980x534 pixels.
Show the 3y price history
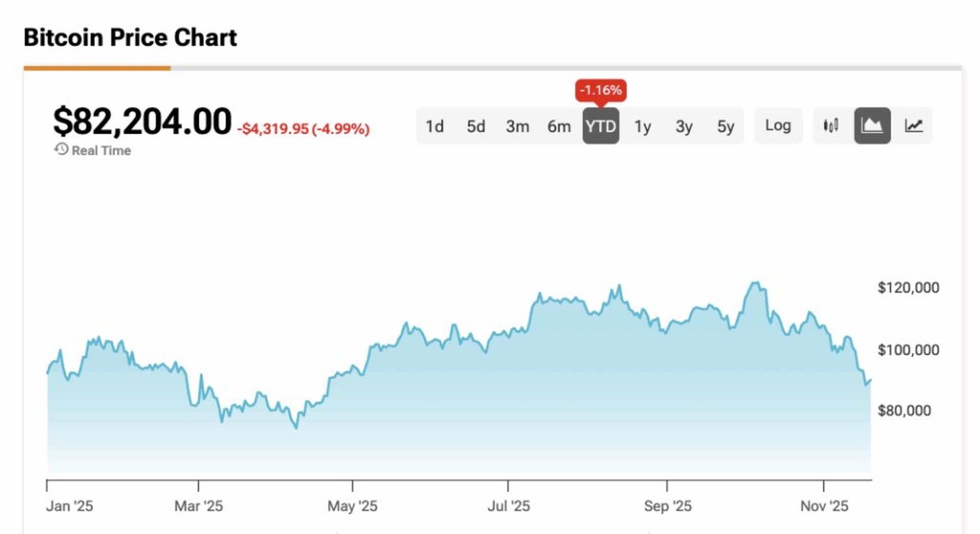click(684, 126)
